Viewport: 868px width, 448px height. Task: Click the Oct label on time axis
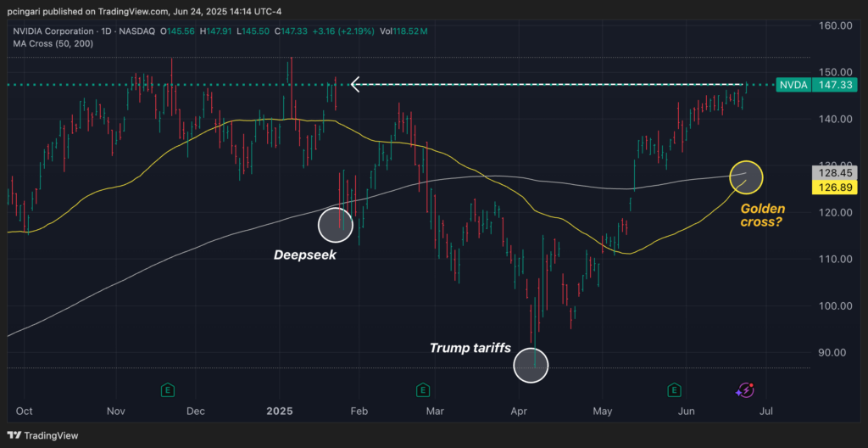click(x=25, y=412)
